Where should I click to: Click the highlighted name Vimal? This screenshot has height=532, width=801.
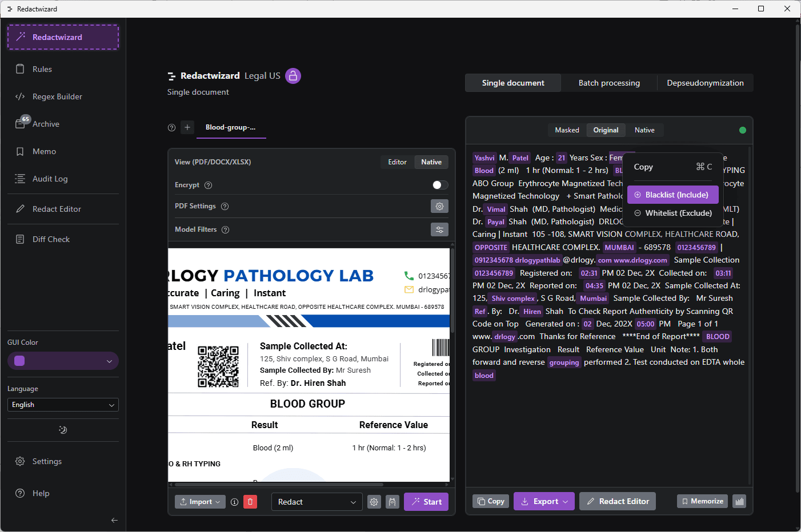point(496,209)
